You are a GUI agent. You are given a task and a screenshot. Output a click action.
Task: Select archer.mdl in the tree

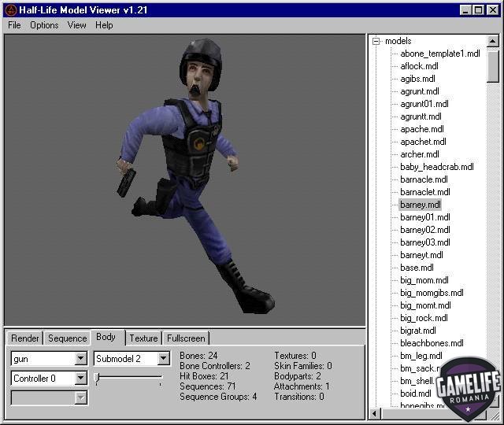(x=420, y=154)
